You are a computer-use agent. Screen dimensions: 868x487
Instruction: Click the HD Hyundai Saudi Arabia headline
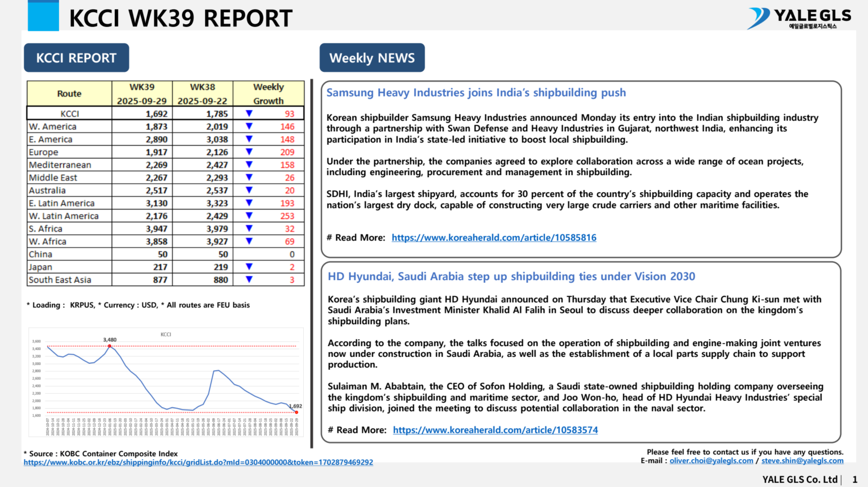click(x=511, y=276)
